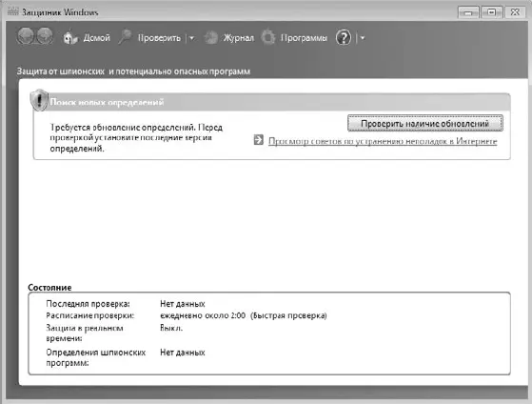Viewport: 532px width, 404px height.
Task: Maximize the Защитник Windows window
Action: 491,12
